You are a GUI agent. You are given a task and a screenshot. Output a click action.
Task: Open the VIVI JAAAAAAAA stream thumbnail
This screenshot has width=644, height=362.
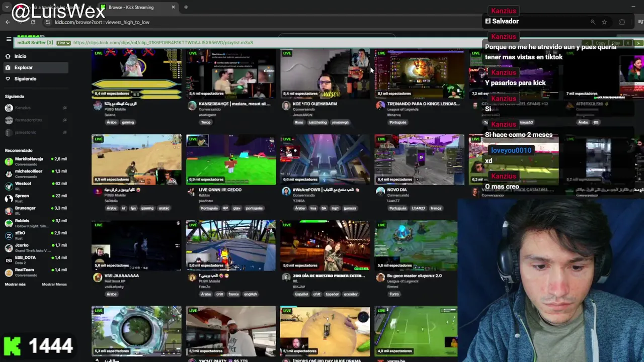[x=136, y=245]
